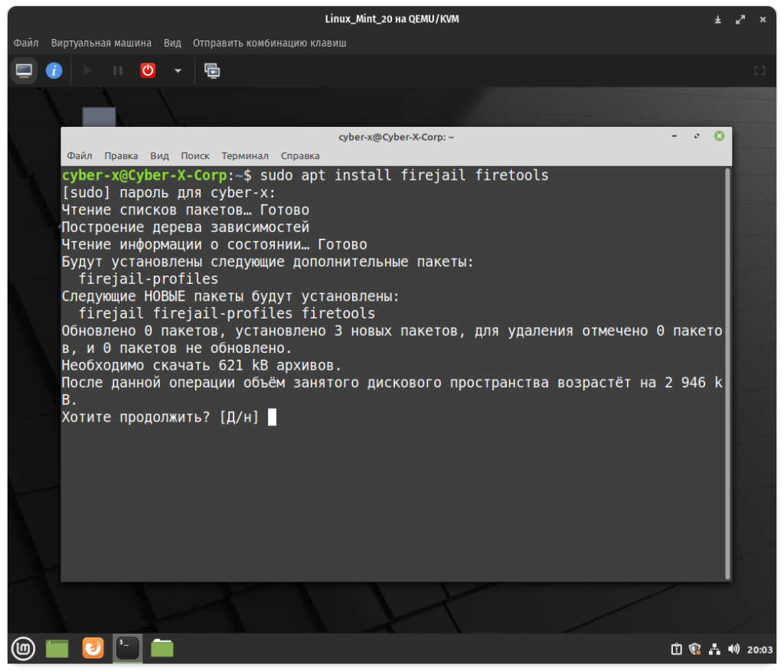Viewport: 784px width, 672px height.
Task: Click the clock showing 20:03
Action: pos(759,650)
